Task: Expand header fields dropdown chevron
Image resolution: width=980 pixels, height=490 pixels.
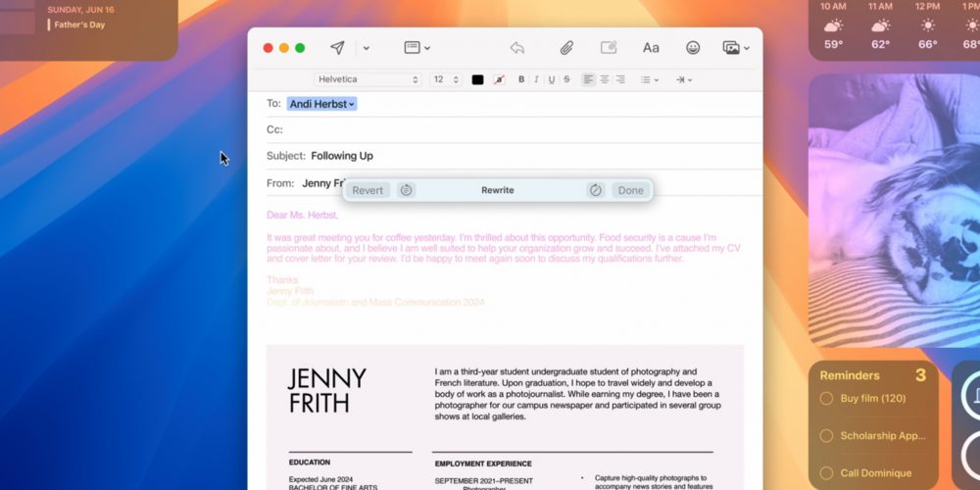Action: click(x=427, y=48)
